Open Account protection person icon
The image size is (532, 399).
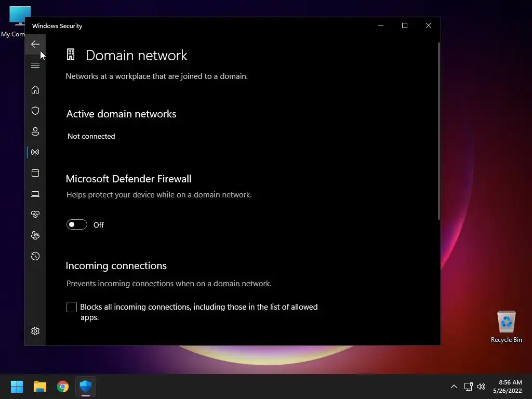pyautogui.click(x=35, y=131)
